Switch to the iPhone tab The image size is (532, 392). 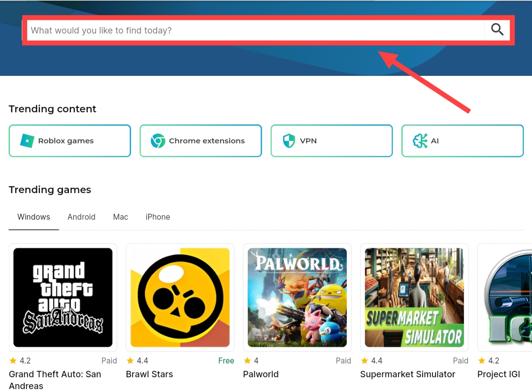158,217
